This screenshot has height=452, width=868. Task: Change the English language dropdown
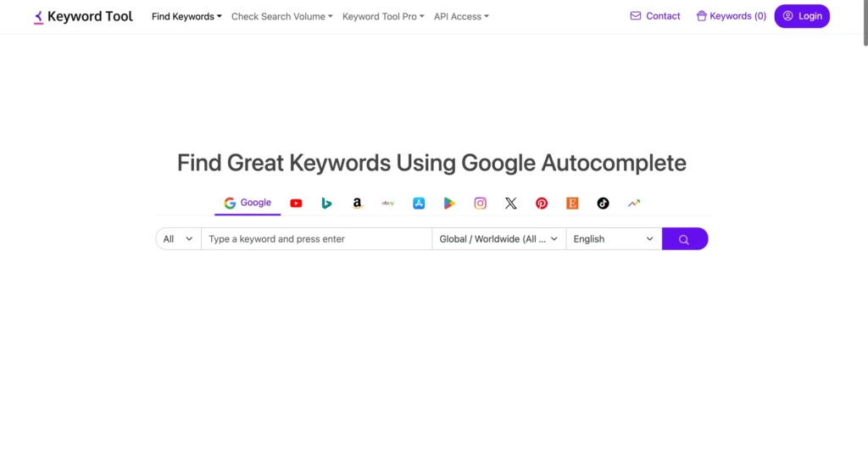pyautogui.click(x=613, y=239)
